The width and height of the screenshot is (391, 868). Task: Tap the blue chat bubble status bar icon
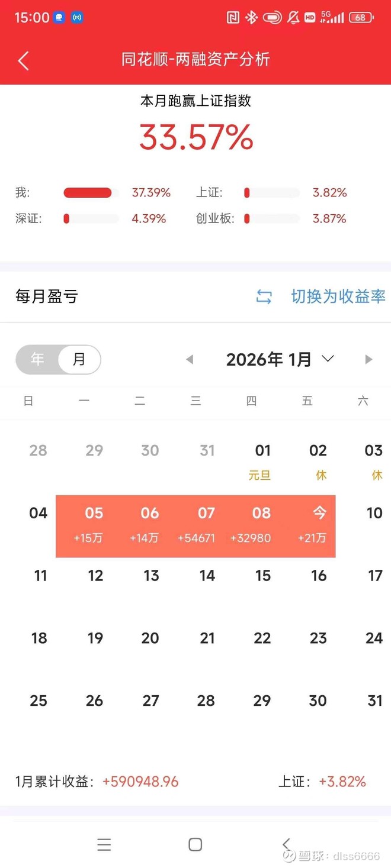click(59, 18)
